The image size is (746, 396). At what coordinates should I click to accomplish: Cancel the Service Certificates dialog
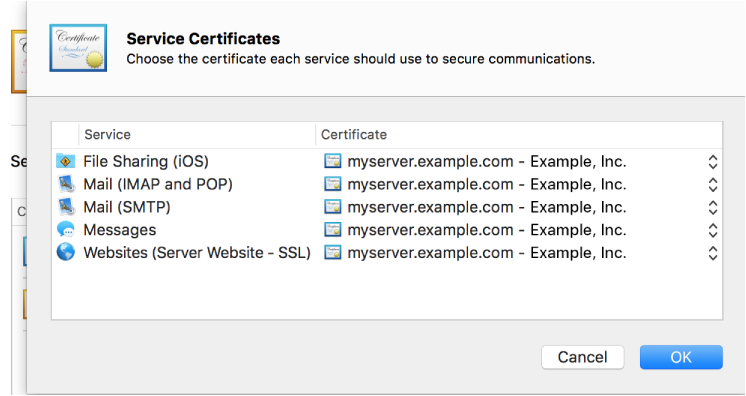[x=582, y=357]
